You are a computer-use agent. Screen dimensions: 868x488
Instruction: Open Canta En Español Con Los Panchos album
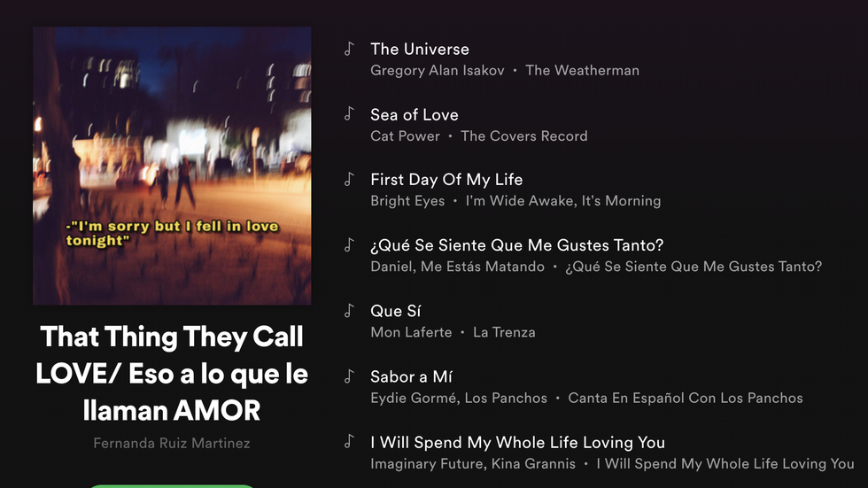[x=686, y=399]
